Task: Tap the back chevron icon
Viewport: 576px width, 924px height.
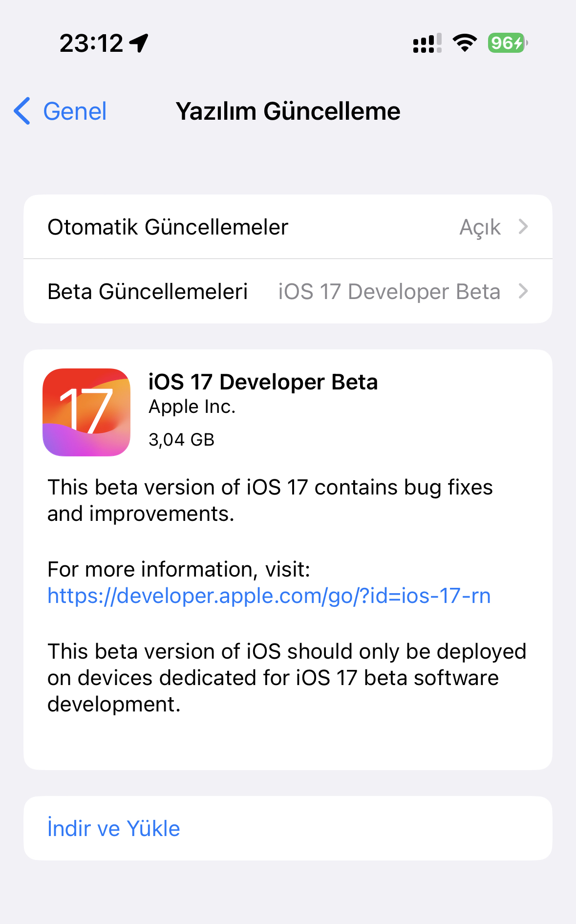Action: click(22, 111)
